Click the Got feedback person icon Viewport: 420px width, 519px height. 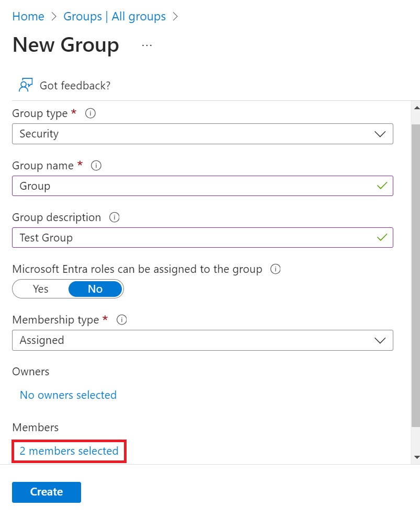[x=26, y=85]
